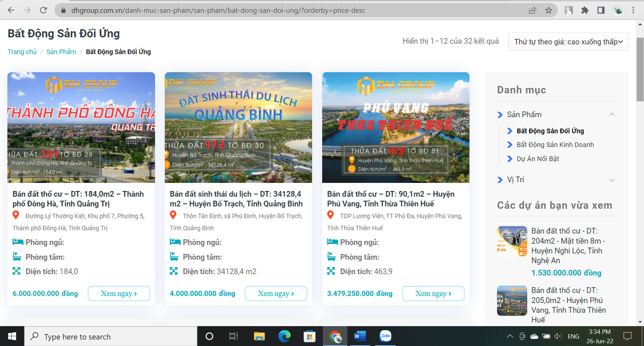Bookmark the page using the star icon
Viewport: 644px width, 346px height.
[548, 10]
